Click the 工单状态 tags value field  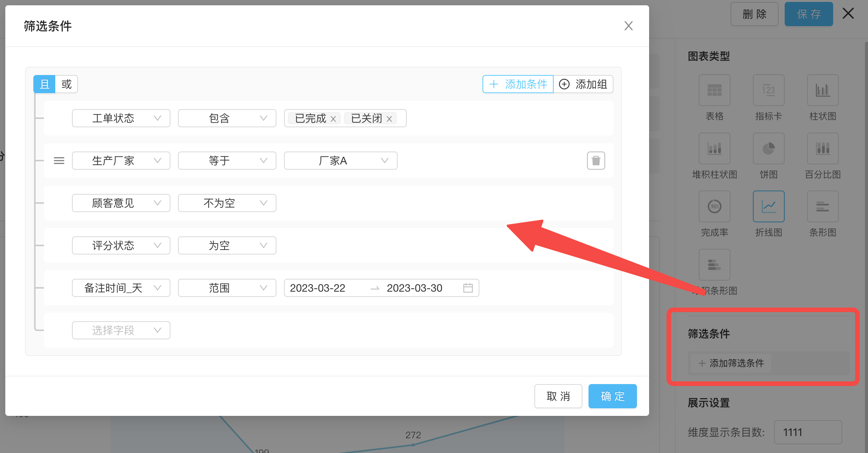point(345,118)
